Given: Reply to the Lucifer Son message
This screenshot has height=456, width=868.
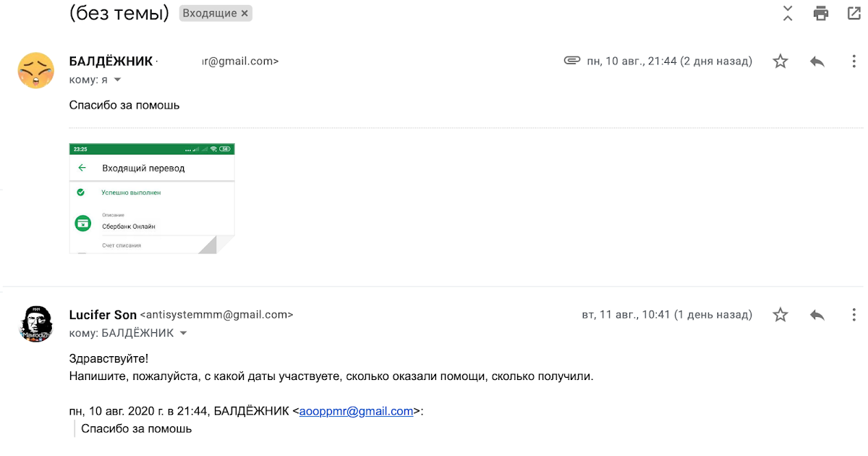Looking at the screenshot, I should (x=817, y=315).
